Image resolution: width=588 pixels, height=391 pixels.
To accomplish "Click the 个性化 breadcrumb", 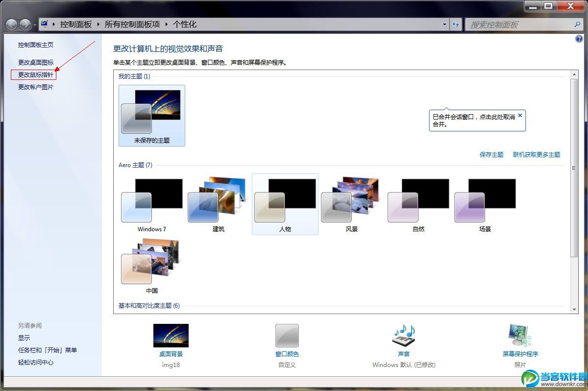I will (x=185, y=24).
